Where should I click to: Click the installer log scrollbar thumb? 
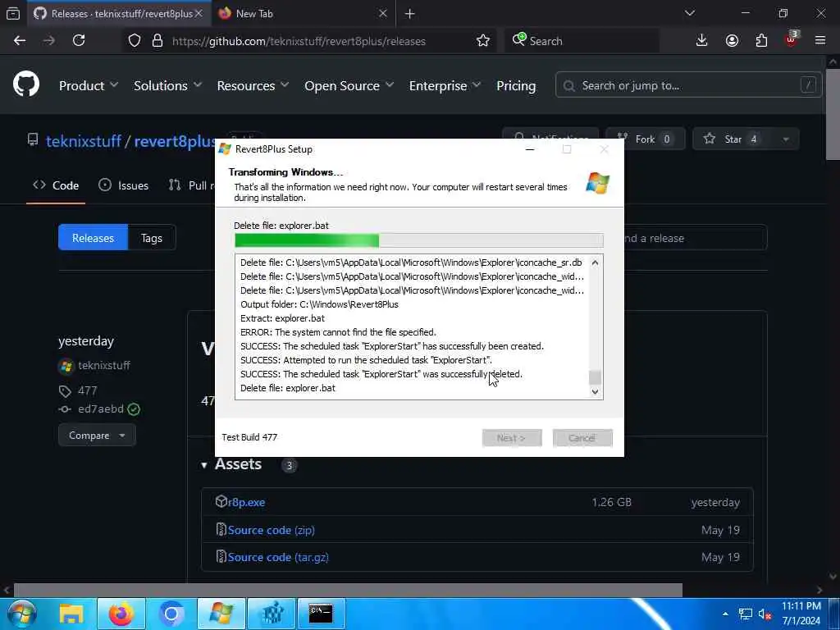tap(595, 377)
